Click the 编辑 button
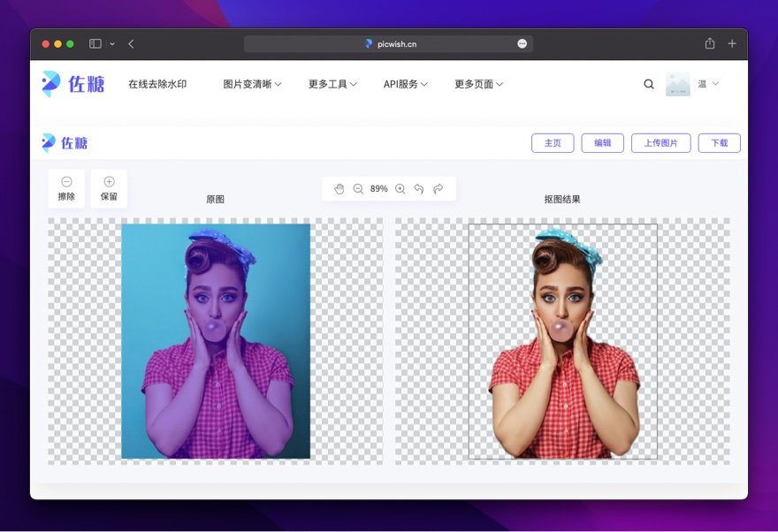The height and width of the screenshot is (532, 778). [602, 143]
